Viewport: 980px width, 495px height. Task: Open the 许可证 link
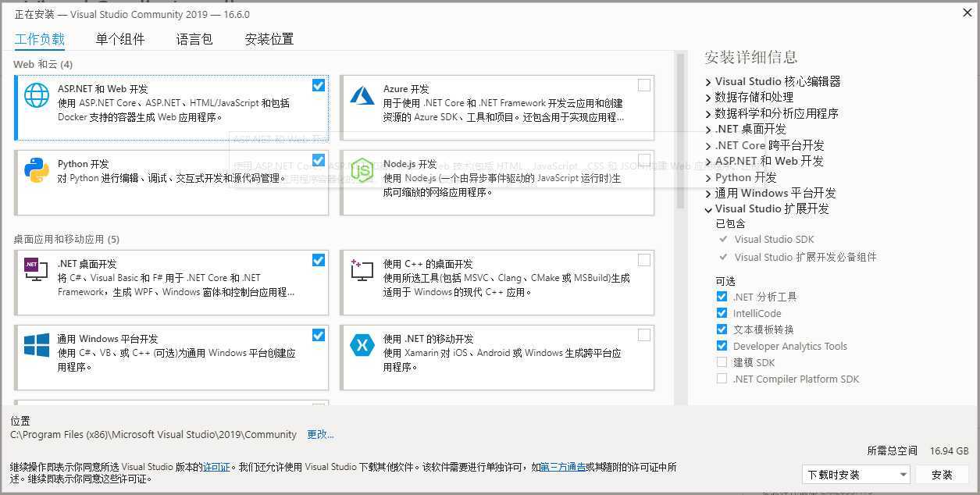(216, 467)
